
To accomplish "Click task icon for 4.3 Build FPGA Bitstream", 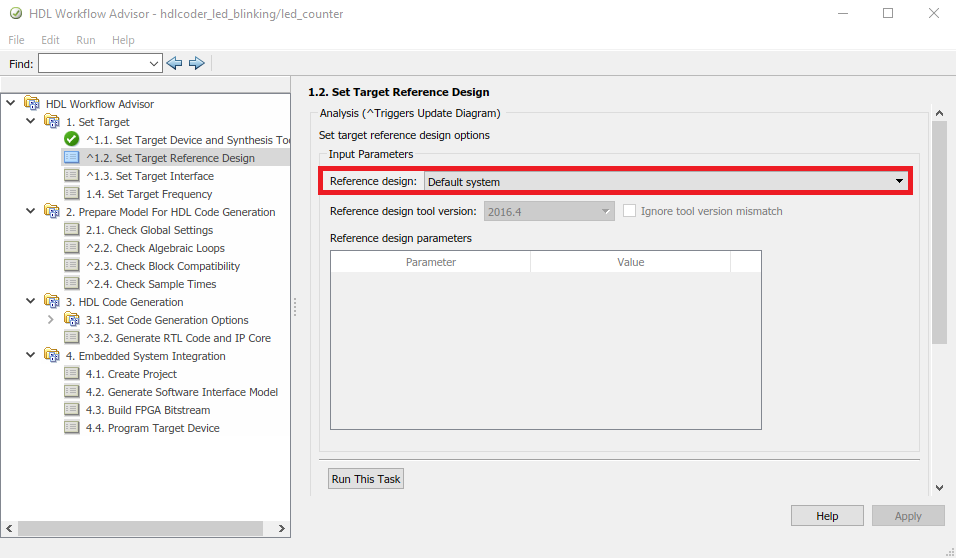I will point(71,409).
